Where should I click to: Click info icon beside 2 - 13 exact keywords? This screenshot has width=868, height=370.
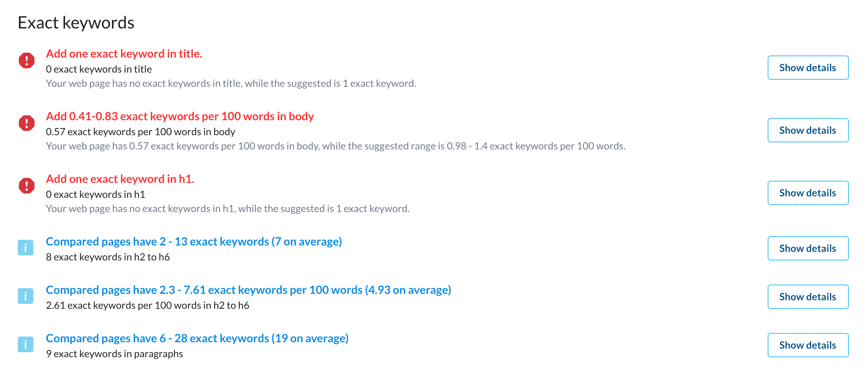pyautogui.click(x=26, y=248)
